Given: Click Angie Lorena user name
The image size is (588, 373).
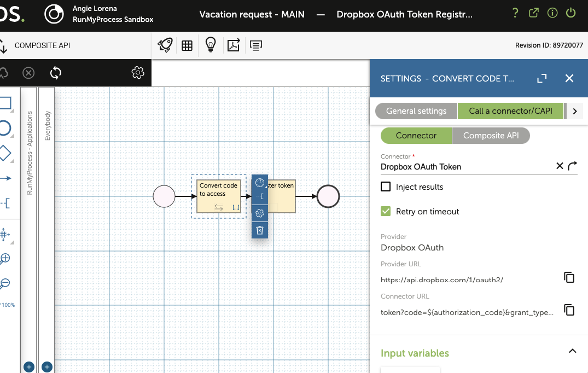Looking at the screenshot, I should tap(95, 8).
